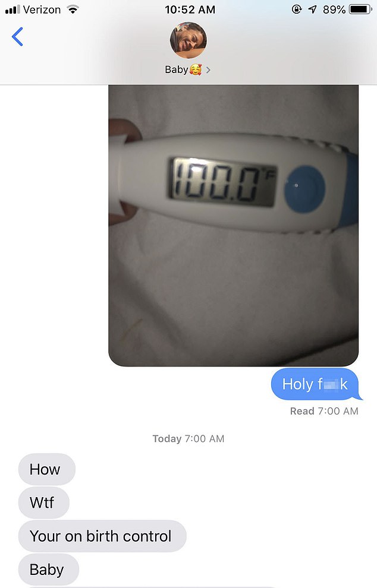377x588 pixels.
Task: Tap the How message bubble
Action: pos(47,469)
